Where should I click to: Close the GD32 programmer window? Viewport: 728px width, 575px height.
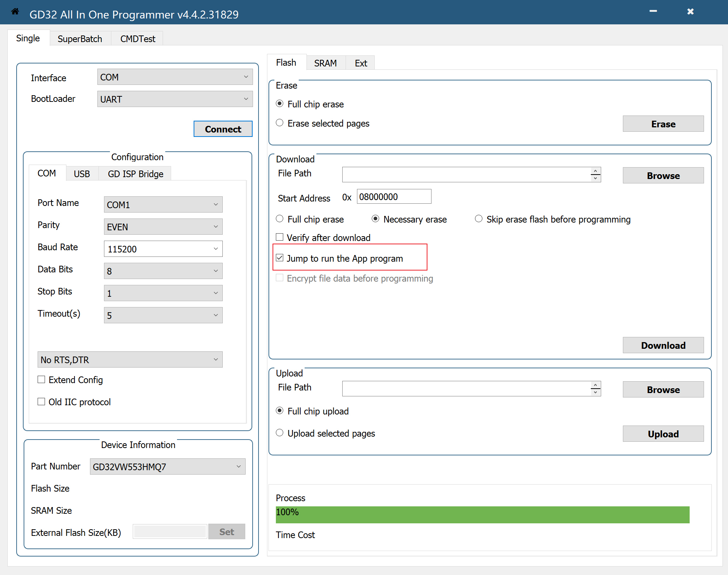(x=690, y=11)
